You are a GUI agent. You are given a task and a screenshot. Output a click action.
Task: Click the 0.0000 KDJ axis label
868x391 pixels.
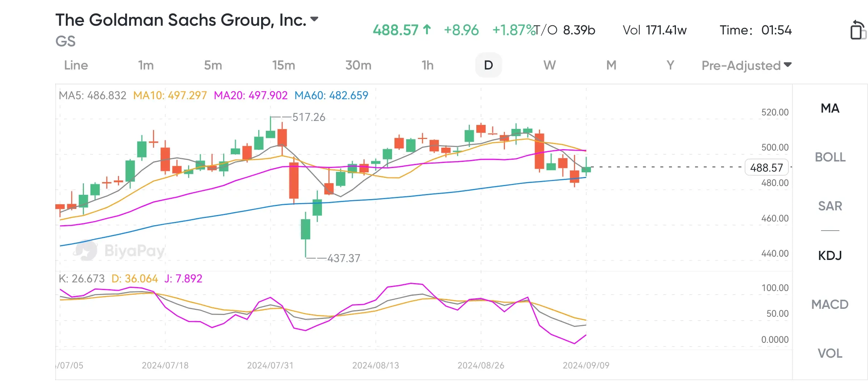[x=775, y=340]
